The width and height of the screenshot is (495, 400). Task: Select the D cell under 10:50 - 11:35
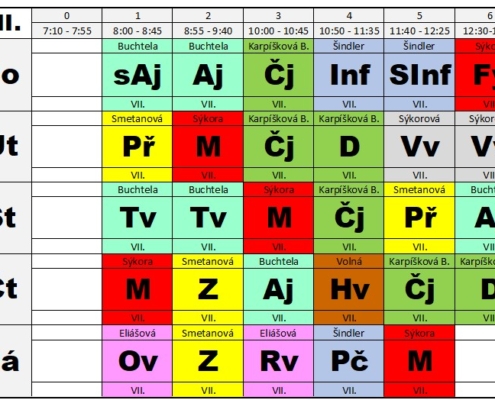(x=349, y=147)
